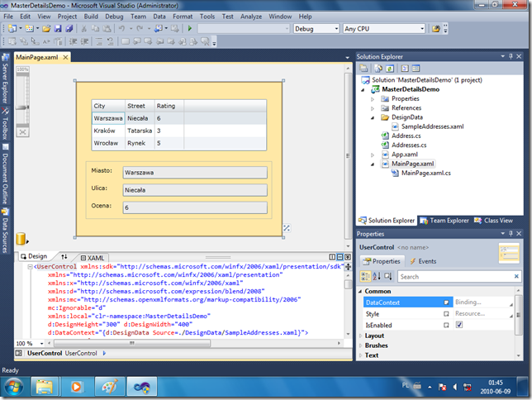Screen dimensions: 532x400
Task: Click the Redo arrow icon
Action: pos(140,29)
